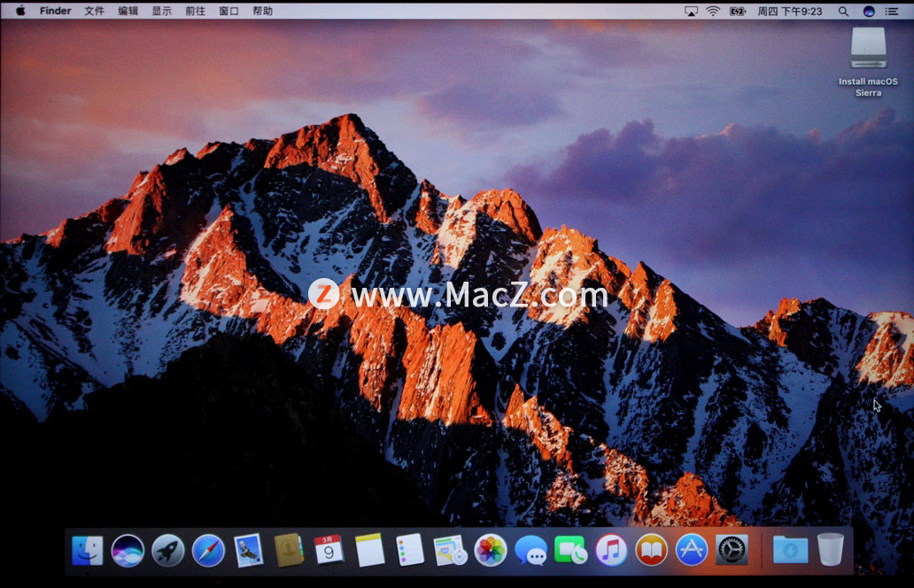The width and height of the screenshot is (914, 588).
Task: Open the 前往 menu
Action: coord(195,12)
